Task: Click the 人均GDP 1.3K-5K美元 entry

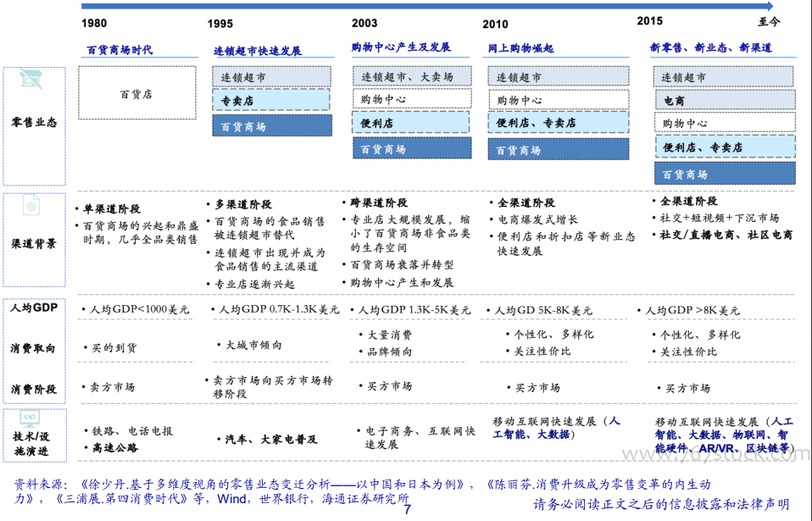Action: point(414,310)
